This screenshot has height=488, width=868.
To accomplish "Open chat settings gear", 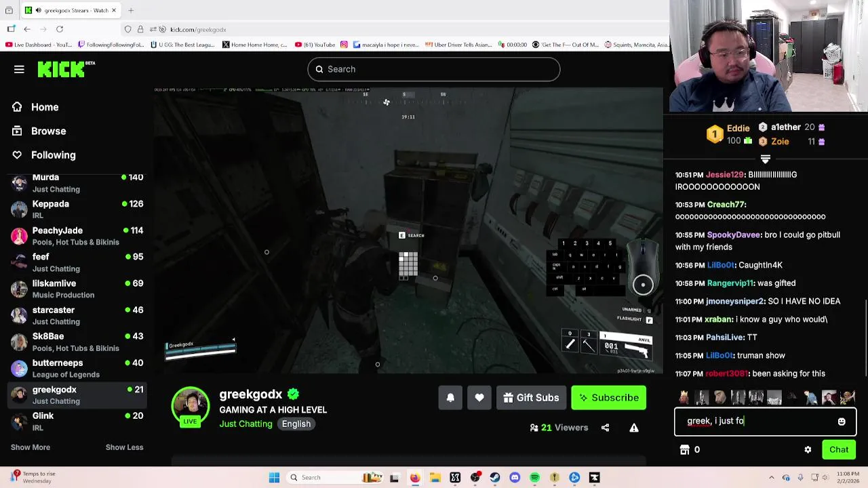I will tap(808, 449).
